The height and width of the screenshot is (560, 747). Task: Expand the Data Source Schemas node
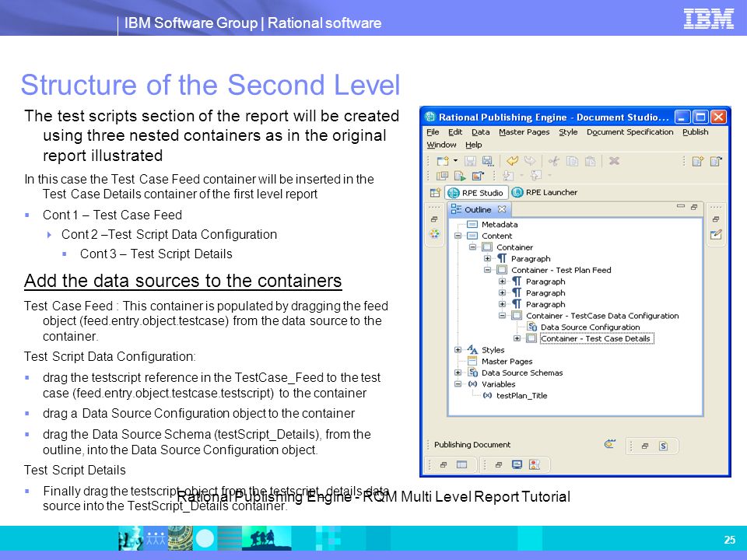[458, 373]
